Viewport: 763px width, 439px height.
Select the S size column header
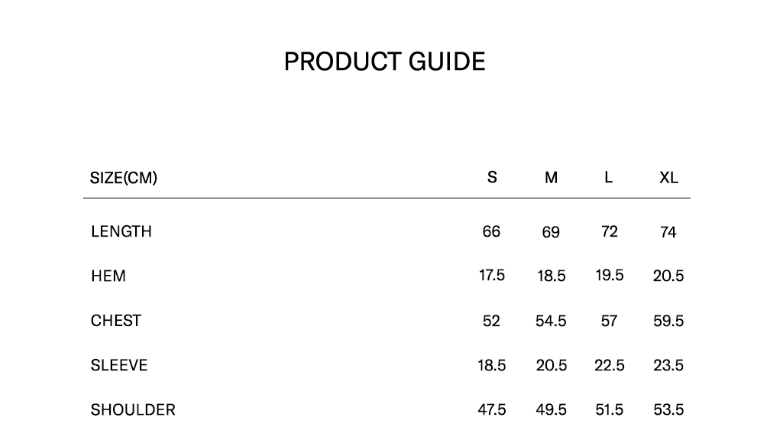click(492, 178)
